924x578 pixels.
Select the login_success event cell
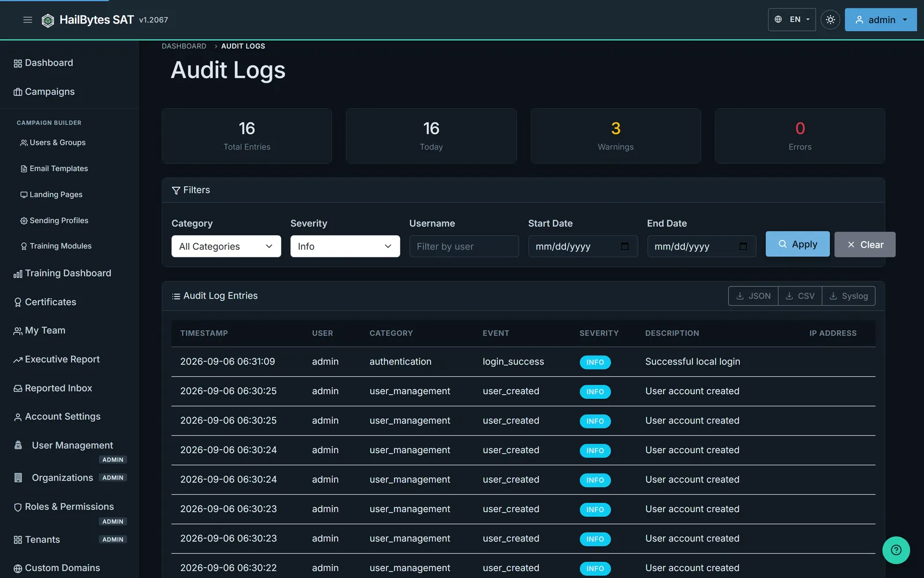513,362
